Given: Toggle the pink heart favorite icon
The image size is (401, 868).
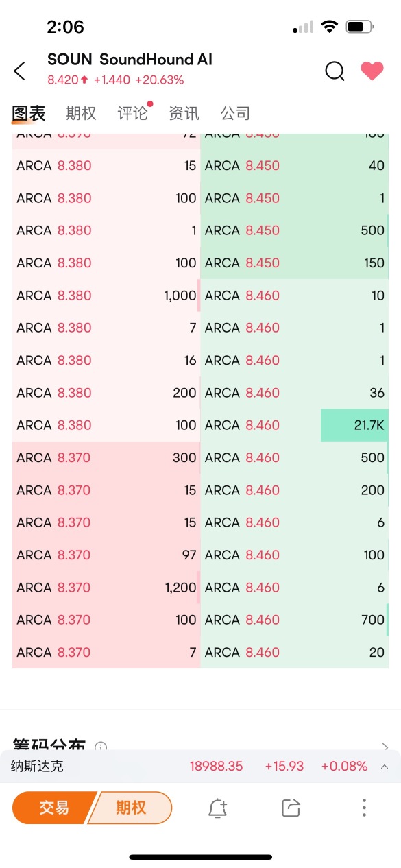Looking at the screenshot, I should [372, 71].
